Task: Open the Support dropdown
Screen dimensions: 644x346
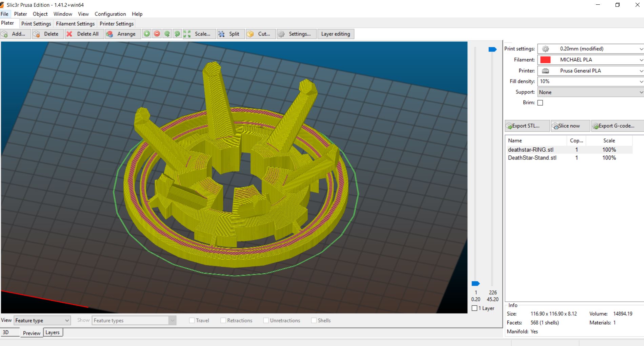Action: coord(590,92)
